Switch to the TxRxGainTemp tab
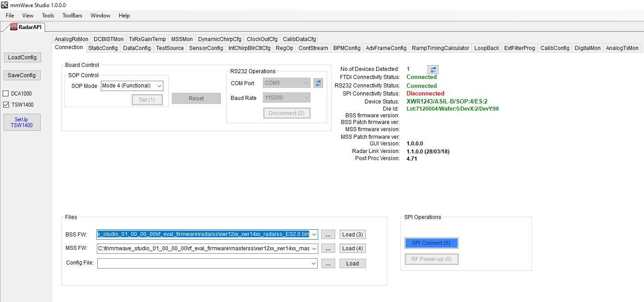 point(147,39)
